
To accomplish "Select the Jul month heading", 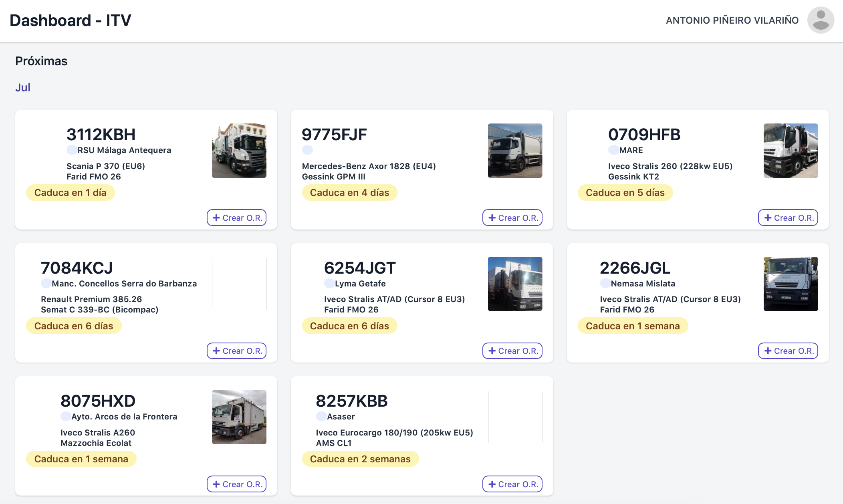I will pos(23,87).
